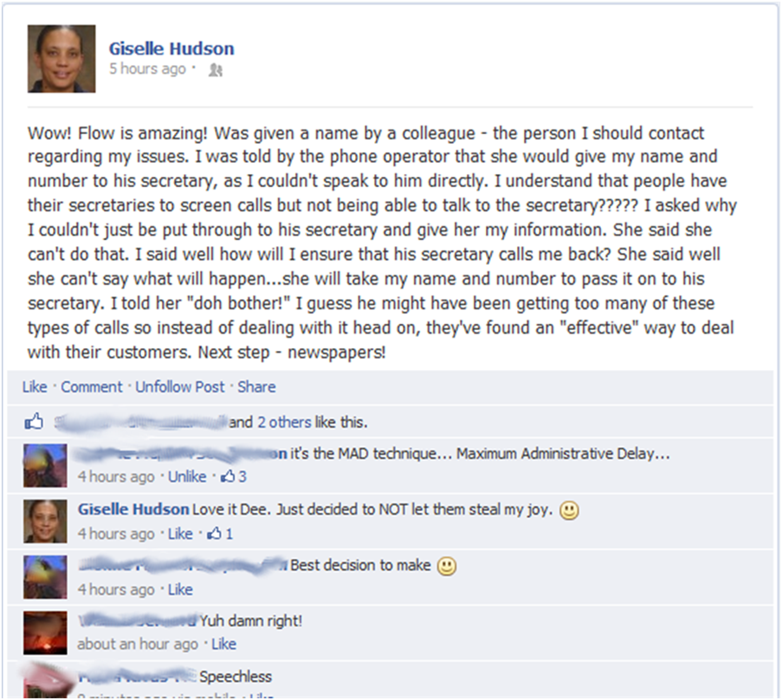Click the friends audience icon beside post time

(x=216, y=70)
